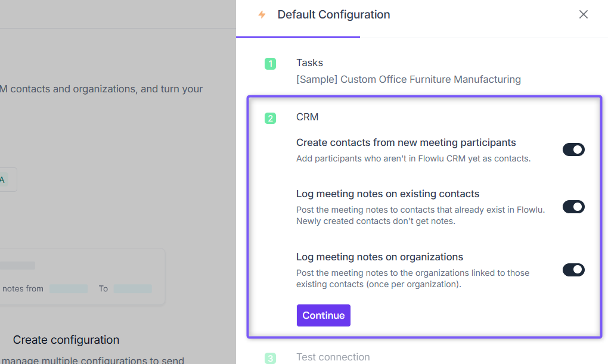Click the "Add participants who aren't in Flowlu" description
The height and width of the screenshot is (364, 608).
point(413,158)
